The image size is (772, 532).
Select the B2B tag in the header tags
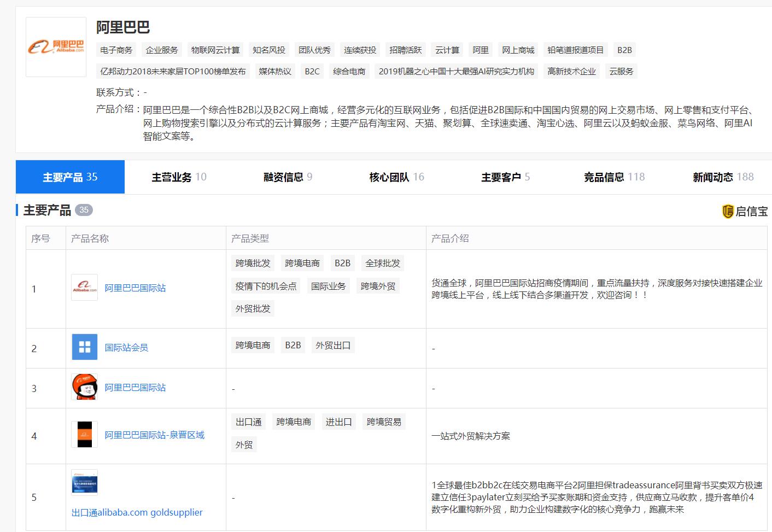[x=623, y=49]
